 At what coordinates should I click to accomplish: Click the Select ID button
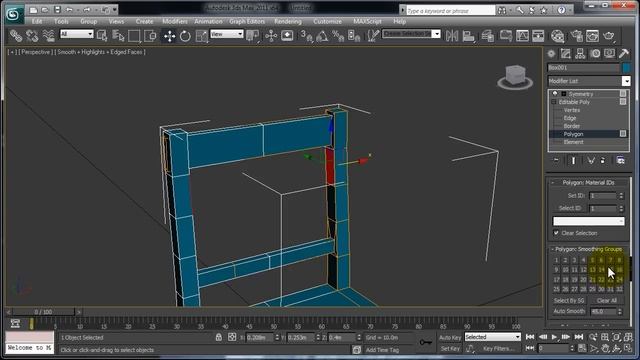(x=570, y=208)
